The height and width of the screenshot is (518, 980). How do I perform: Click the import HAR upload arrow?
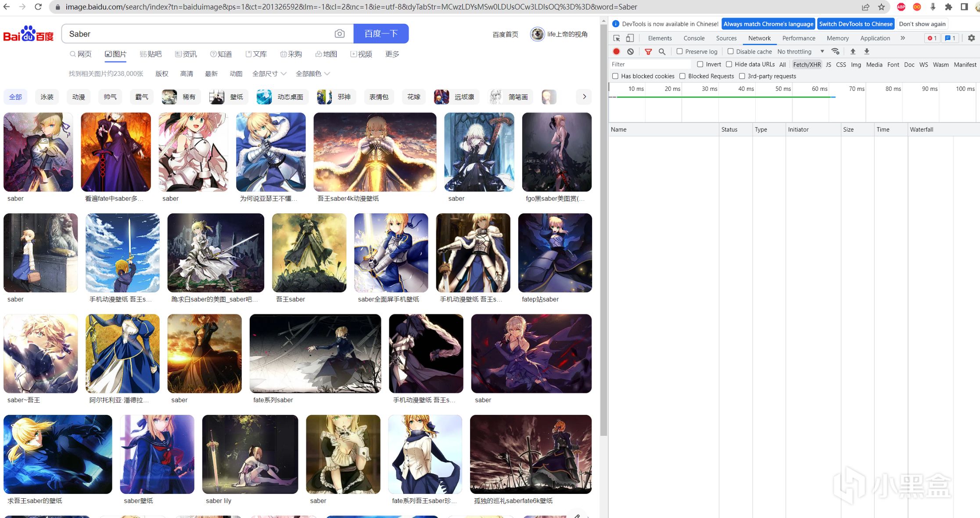point(853,51)
